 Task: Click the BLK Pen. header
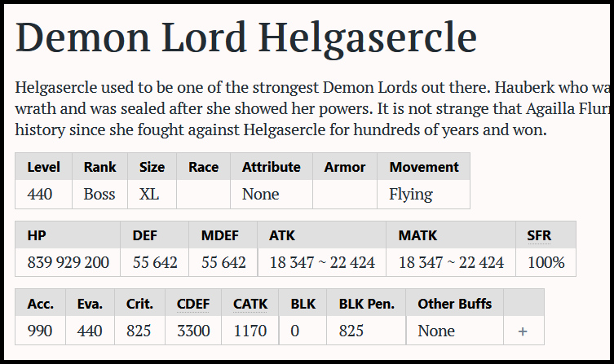click(x=366, y=304)
